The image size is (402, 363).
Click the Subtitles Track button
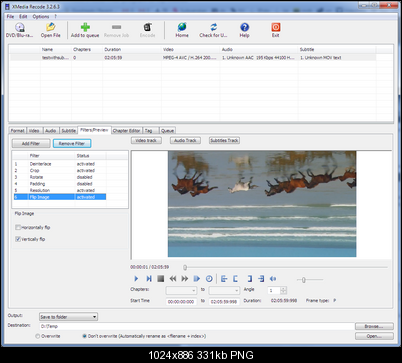point(224,140)
